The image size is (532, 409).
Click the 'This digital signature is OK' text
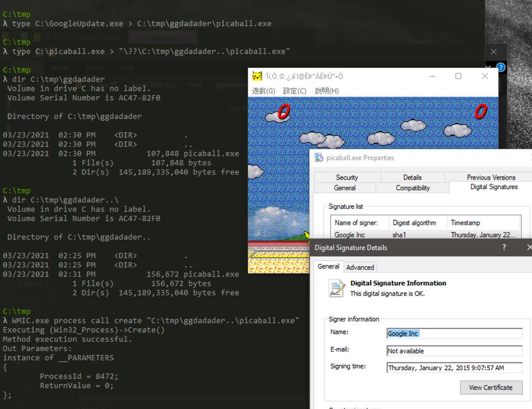[387, 294]
